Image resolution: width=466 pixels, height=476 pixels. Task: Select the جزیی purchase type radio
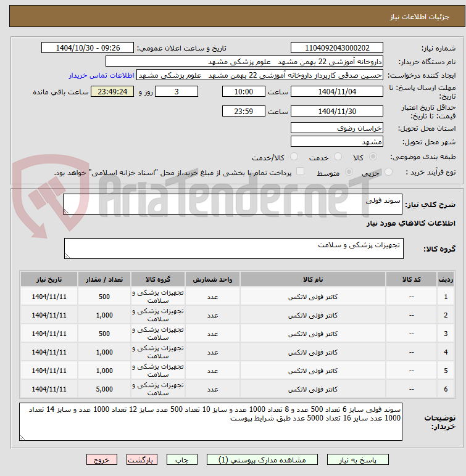coord(388,172)
